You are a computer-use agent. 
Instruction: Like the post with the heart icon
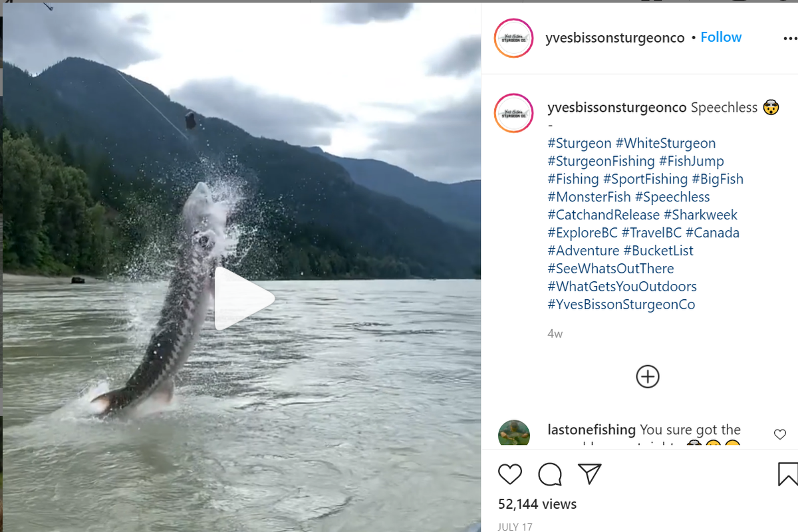[x=510, y=474]
